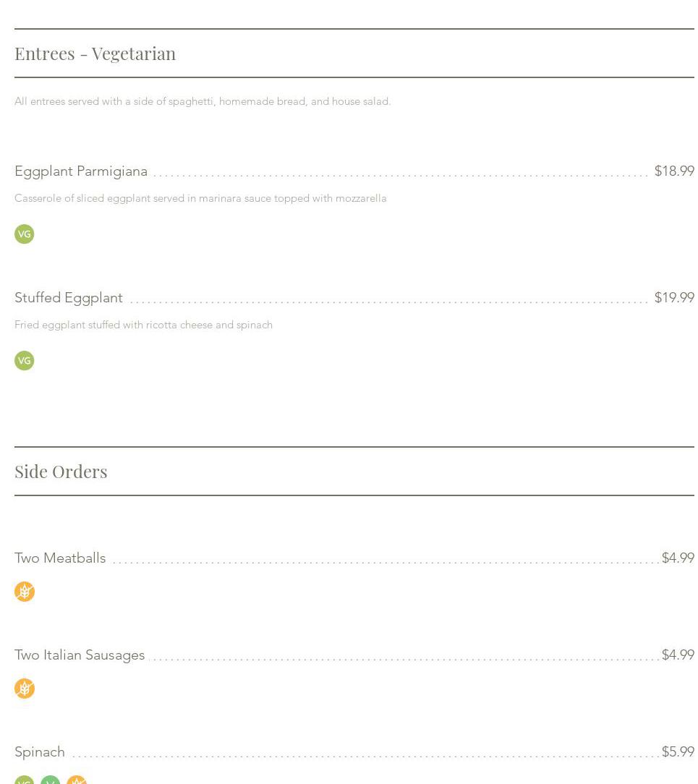698x784 pixels.
Task: Click the orange gluten-free icon under Spinach
Action: click(77, 780)
